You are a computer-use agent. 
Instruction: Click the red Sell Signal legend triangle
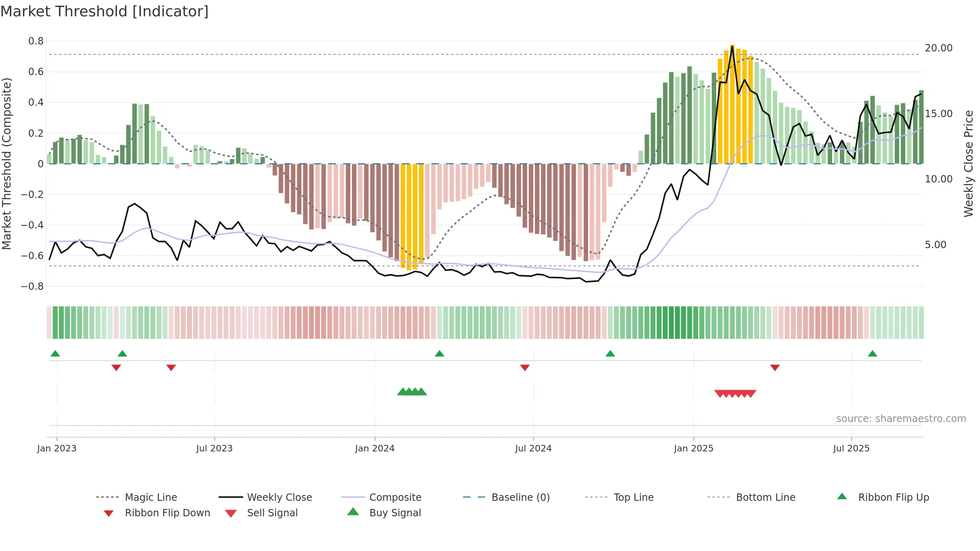(x=231, y=514)
